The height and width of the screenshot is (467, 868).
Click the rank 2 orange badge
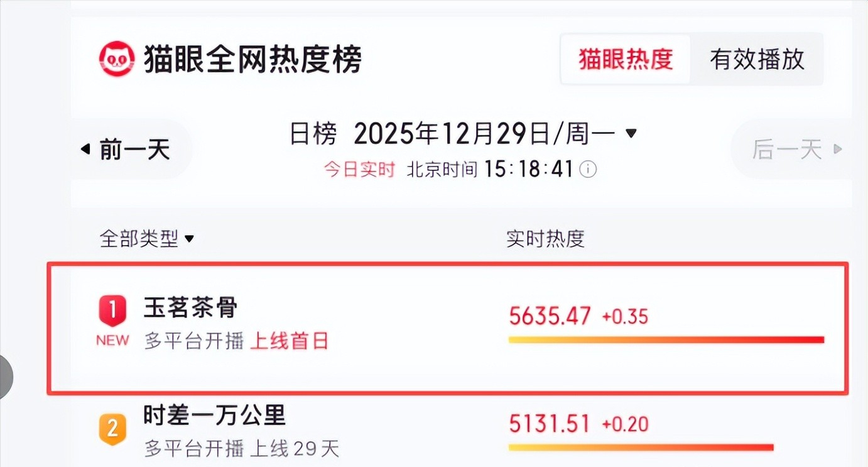[112, 429]
